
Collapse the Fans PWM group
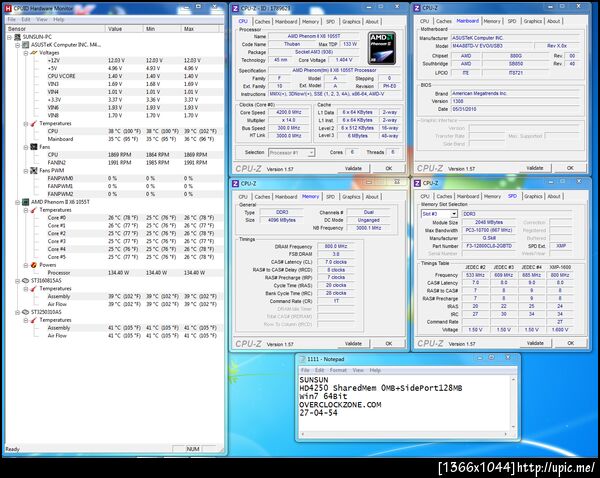pos(26,171)
